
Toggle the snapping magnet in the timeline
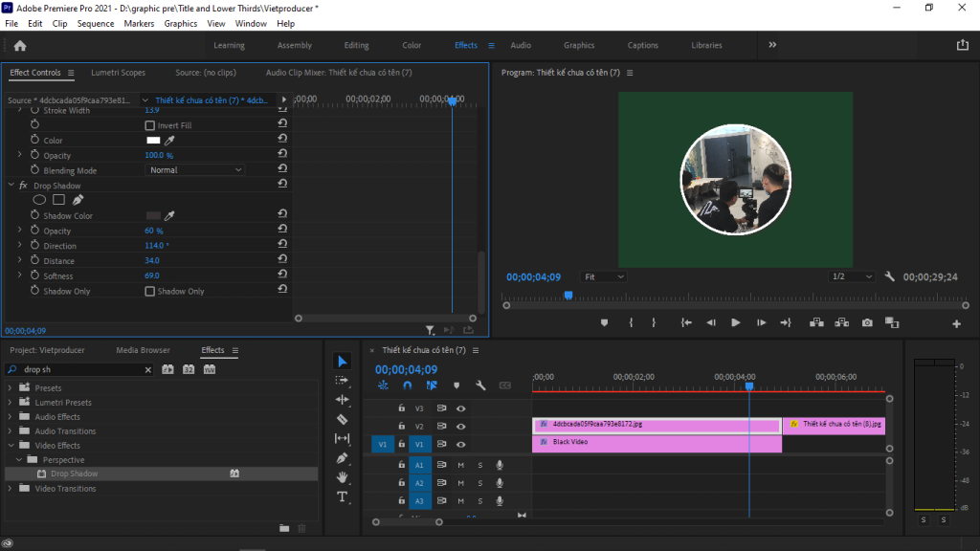pos(406,385)
